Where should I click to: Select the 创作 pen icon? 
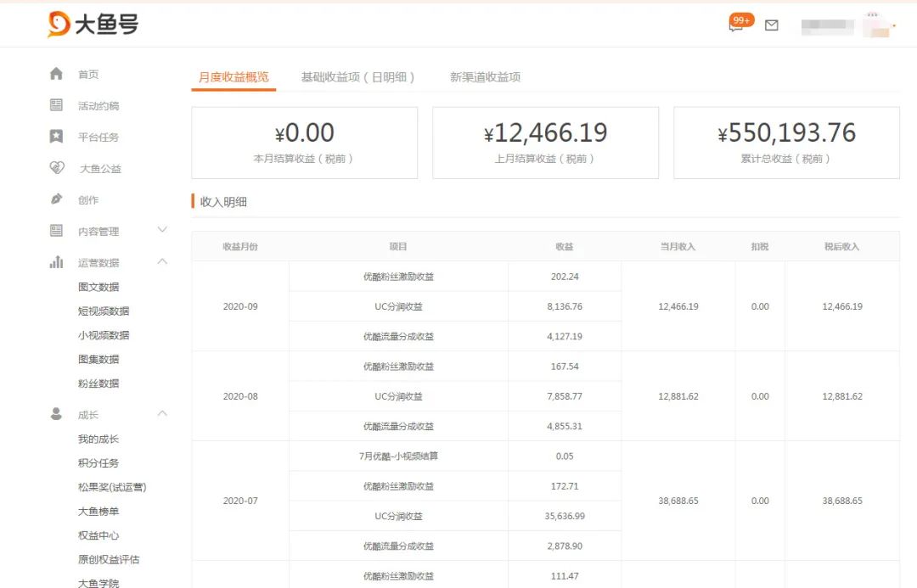(x=55, y=199)
